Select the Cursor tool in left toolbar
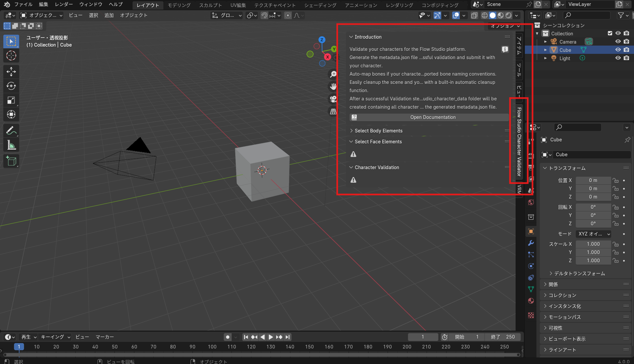The height and width of the screenshot is (364, 634). (11, 56)
